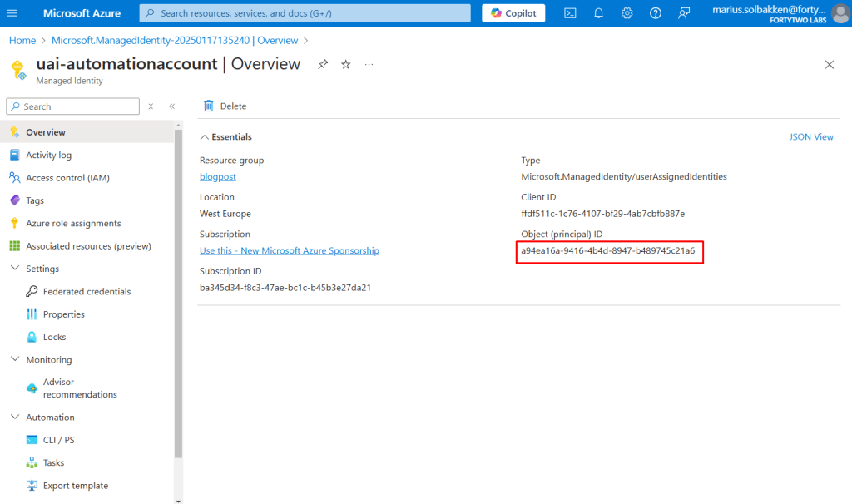Click the sidebar vertical scrollbar
This screenshot has height=504, width=852.
[x=178, y=291]
